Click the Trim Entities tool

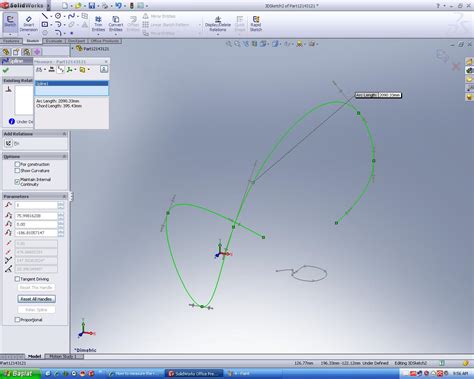[98, 23]
